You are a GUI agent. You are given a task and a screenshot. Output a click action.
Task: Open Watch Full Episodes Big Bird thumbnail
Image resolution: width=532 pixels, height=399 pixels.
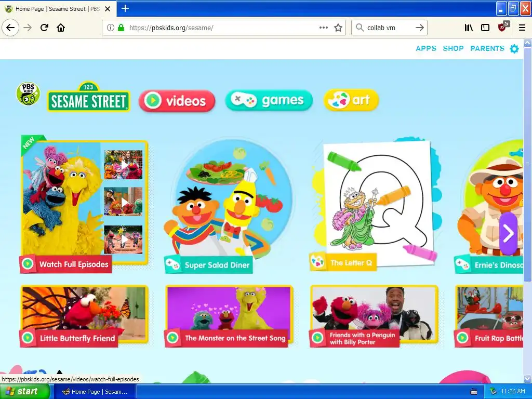61,200
